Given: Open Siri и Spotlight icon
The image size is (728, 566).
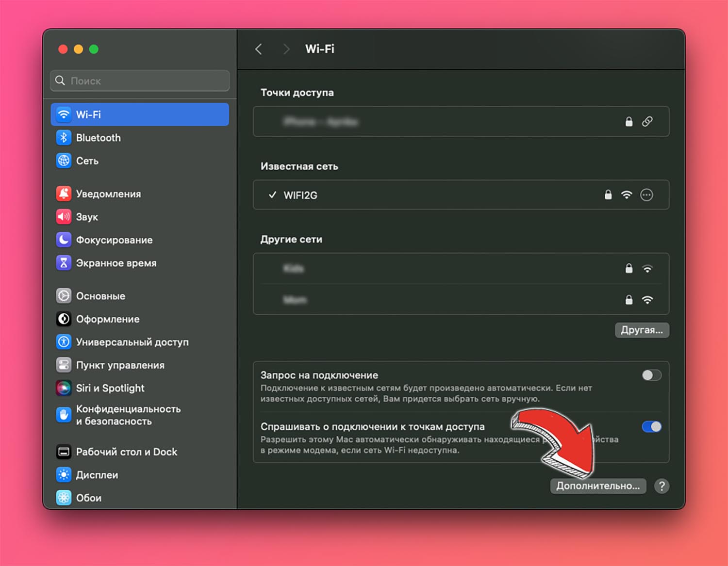Looking at the screenshot, I should 64,388.
